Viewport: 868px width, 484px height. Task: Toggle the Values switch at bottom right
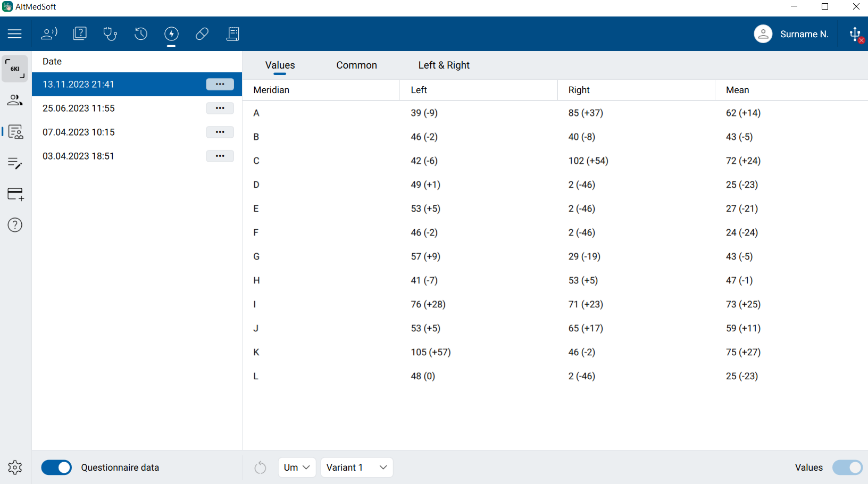(x=847, y=468)
